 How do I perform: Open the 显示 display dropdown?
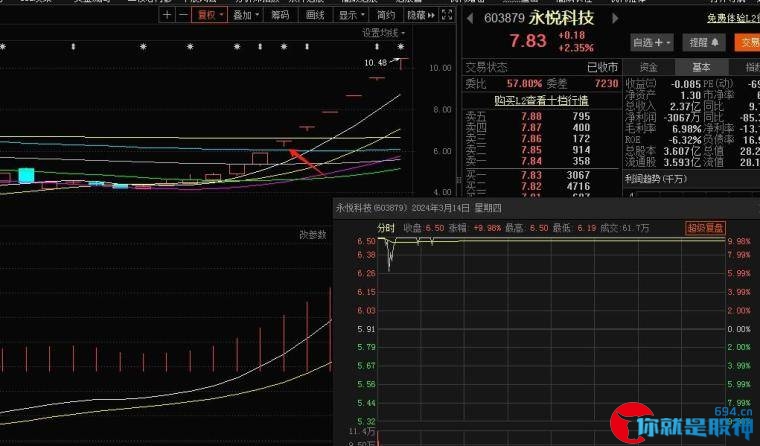[x=351, y=15]
